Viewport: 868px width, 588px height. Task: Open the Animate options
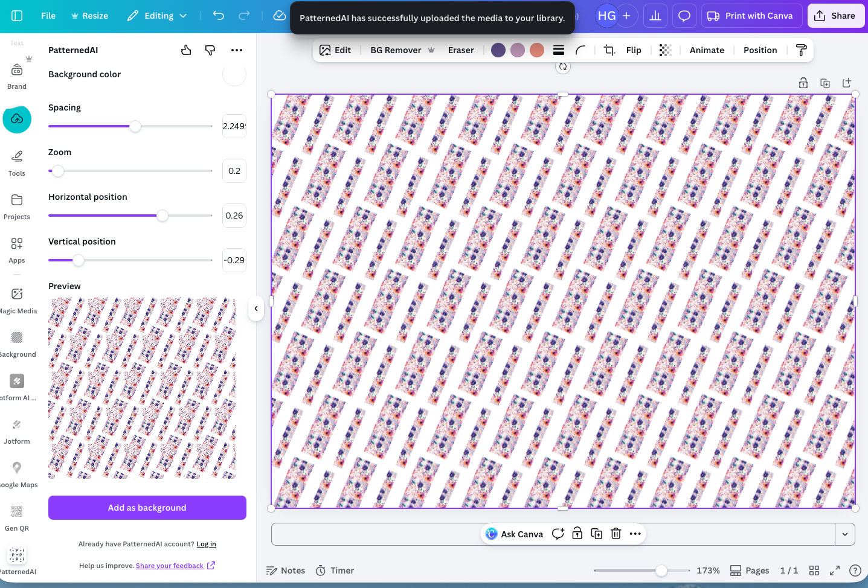[706, 50]
